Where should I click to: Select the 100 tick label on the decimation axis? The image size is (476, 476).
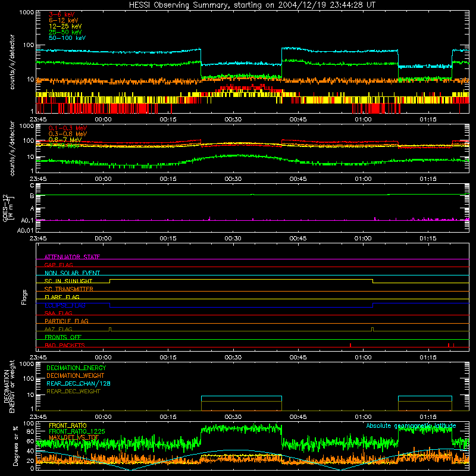[29, 378]
